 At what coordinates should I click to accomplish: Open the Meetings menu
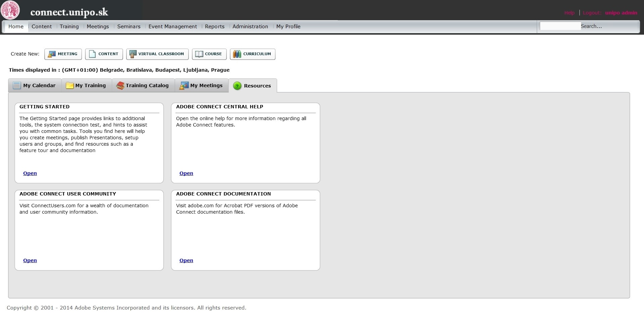pos(98,27)
